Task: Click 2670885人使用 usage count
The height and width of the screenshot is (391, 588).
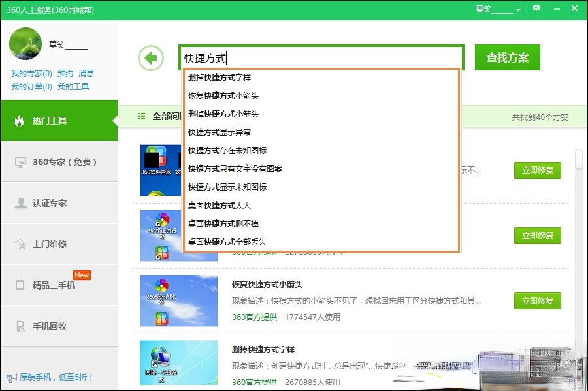Action: tap(312, 382)
